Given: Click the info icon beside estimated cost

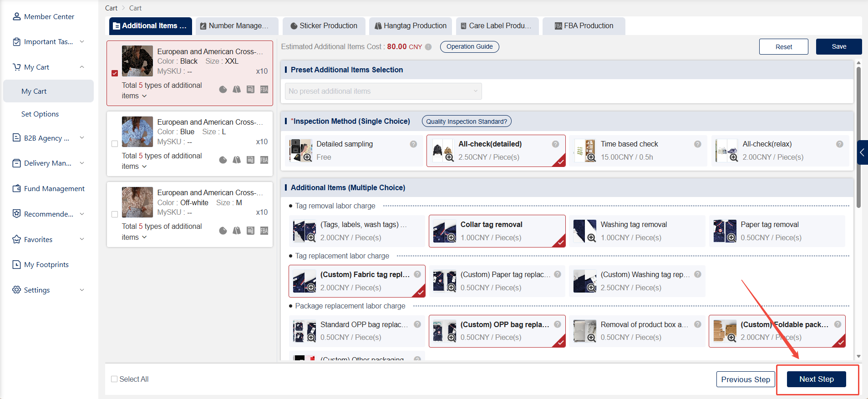Looking at the screenshot, I should point(428,47).
